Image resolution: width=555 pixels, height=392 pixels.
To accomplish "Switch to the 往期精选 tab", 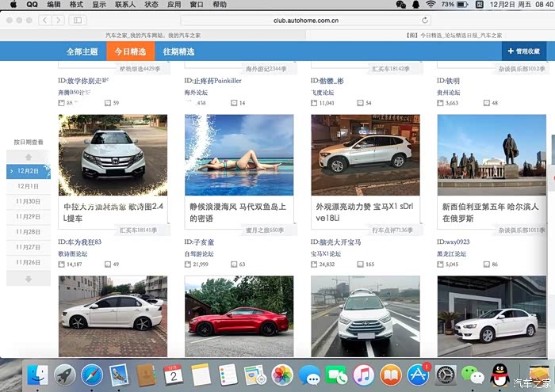I will click(178, 51).
